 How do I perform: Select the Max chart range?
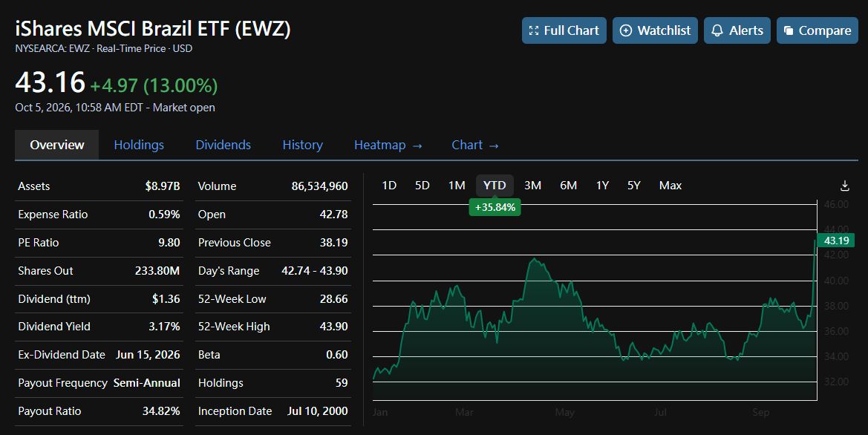click(670, 186)
